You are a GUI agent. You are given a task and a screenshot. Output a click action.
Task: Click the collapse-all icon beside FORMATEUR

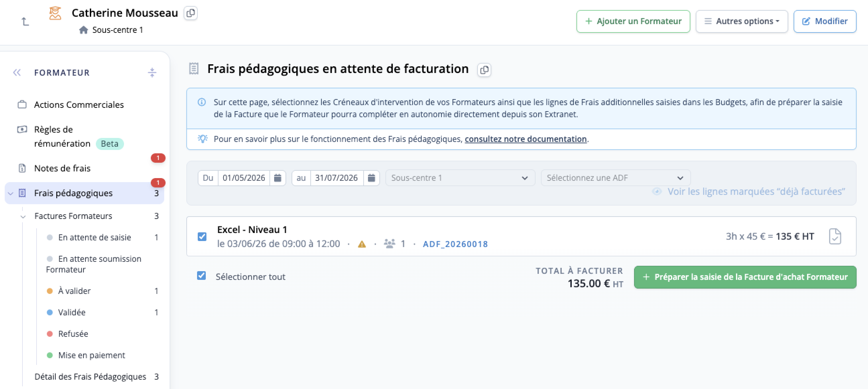point(152,72)
